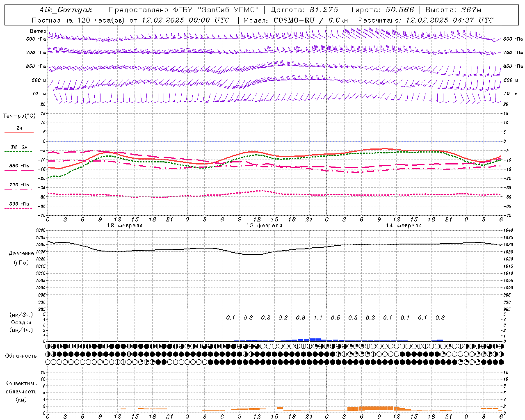
Task: Click the 'Td 2м' dew point legend entry
Action: point(19,147)
